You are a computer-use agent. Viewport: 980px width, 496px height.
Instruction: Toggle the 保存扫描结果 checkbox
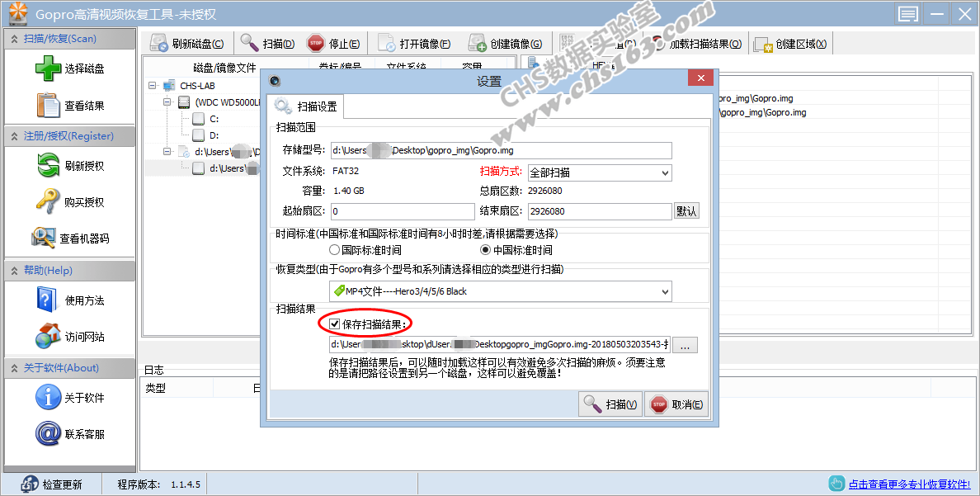point(334,324)
